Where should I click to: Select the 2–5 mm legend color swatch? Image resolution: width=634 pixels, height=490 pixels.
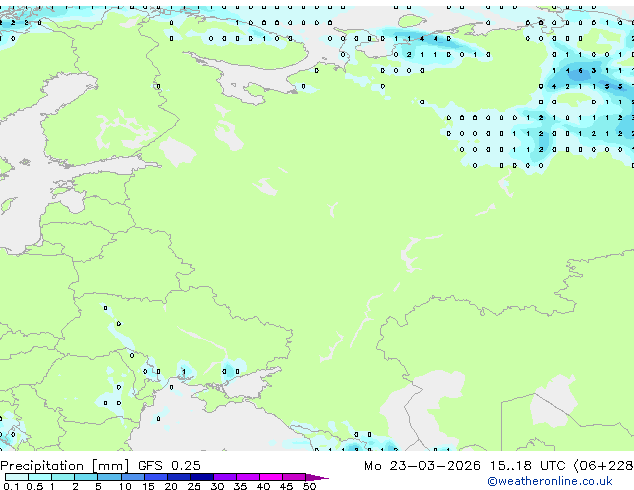pyautogui.click(x=86, y=477)
